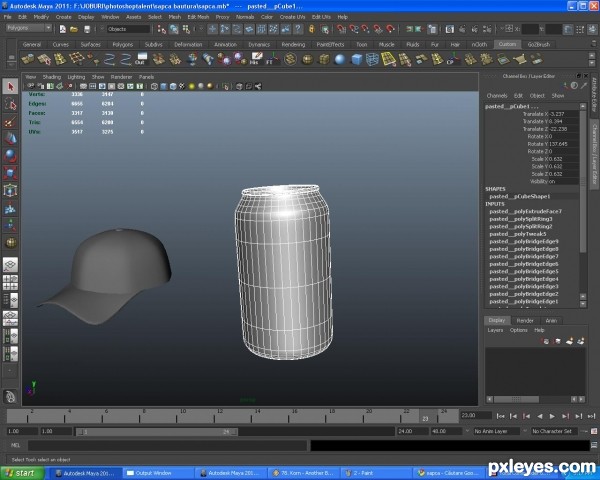The image size is (600, 480).
Task: Click the channel box vertical scrollbar
Action: point(583,182)
